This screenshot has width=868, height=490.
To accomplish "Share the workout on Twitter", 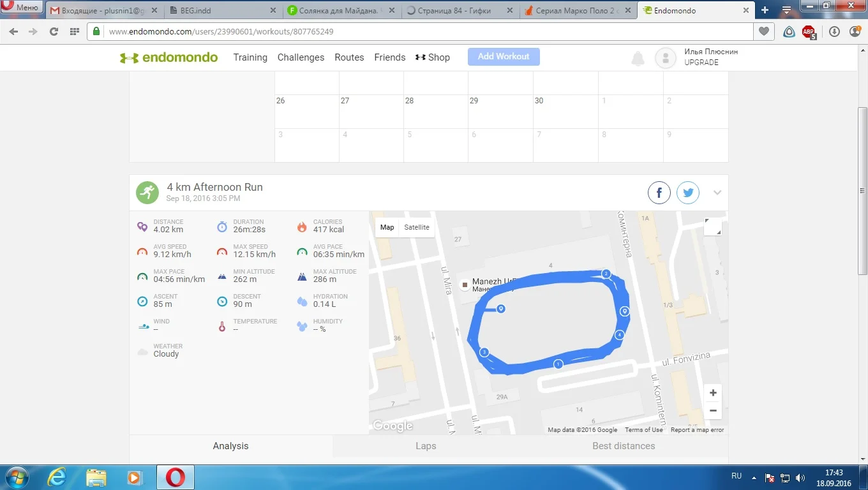I will pyautogui.click(x=688, y=193).
